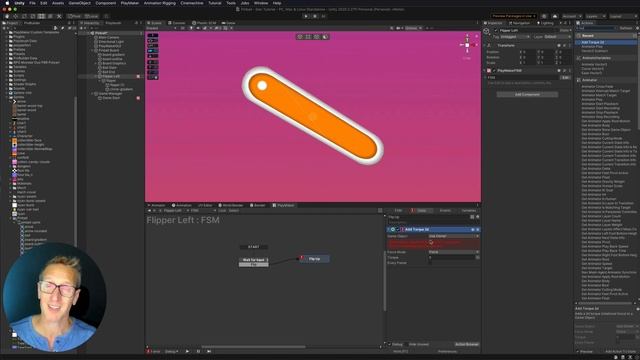This screenshot has width=640, height=360.
Task: Click the Add Action To State button
Action: [x=620, y=352]
